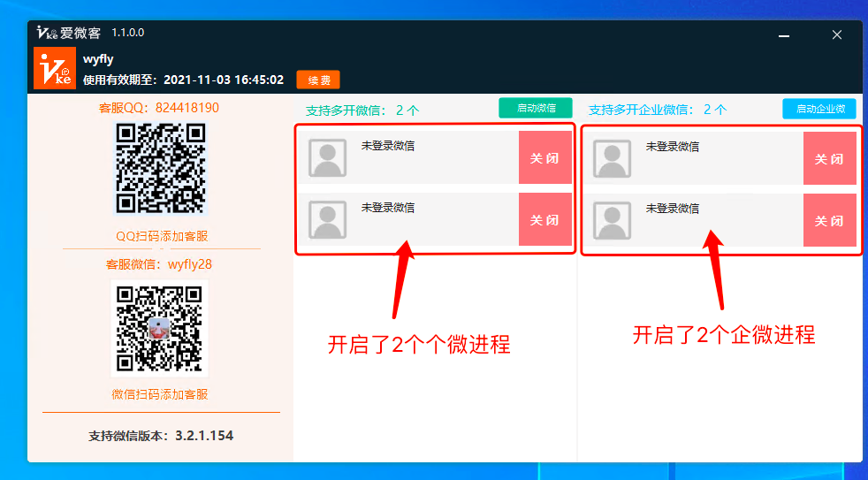This screenshot has width=868, height=480.
Task: Click the 支持多开企业微信: 2 个 label
Action: 658,110
